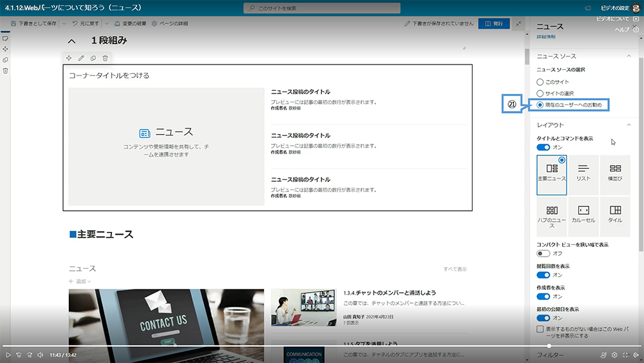This screenshot has height=363, width=644.
Task: Click the ヘルプ question mark icon
Action: [636, 30]
